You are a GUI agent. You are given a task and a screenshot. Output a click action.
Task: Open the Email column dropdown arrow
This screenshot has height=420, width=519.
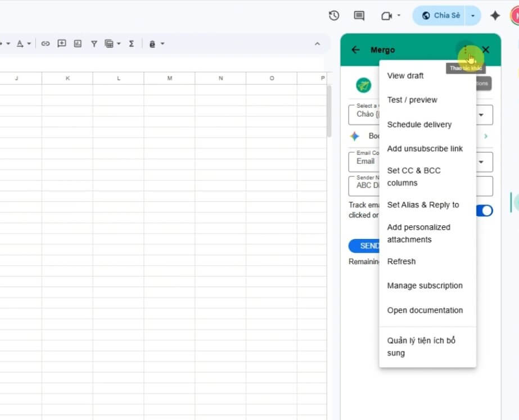click(x=481, y=162)
